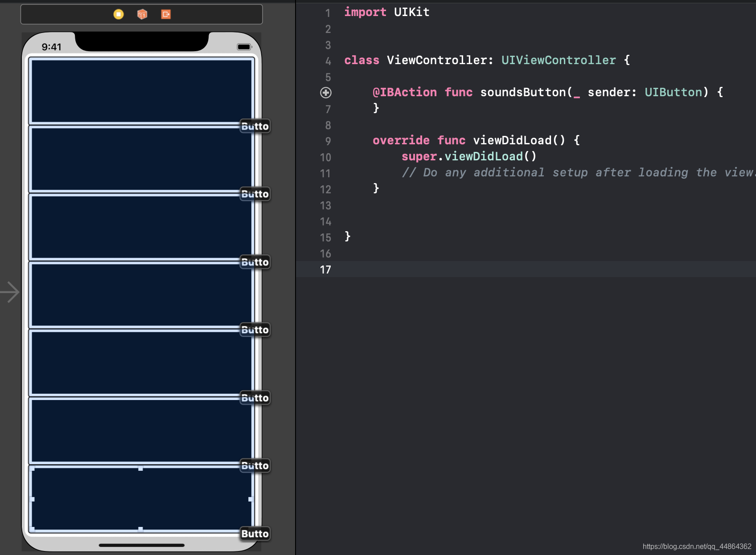The image size is (756, 555).
Task: Click the orange First Responder cube icon
Action: click(x=142, y=14)
